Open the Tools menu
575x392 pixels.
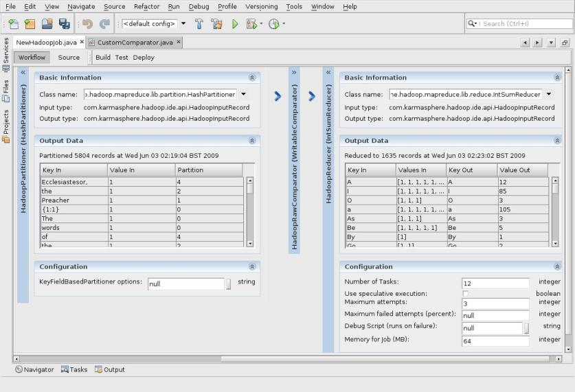294,6
